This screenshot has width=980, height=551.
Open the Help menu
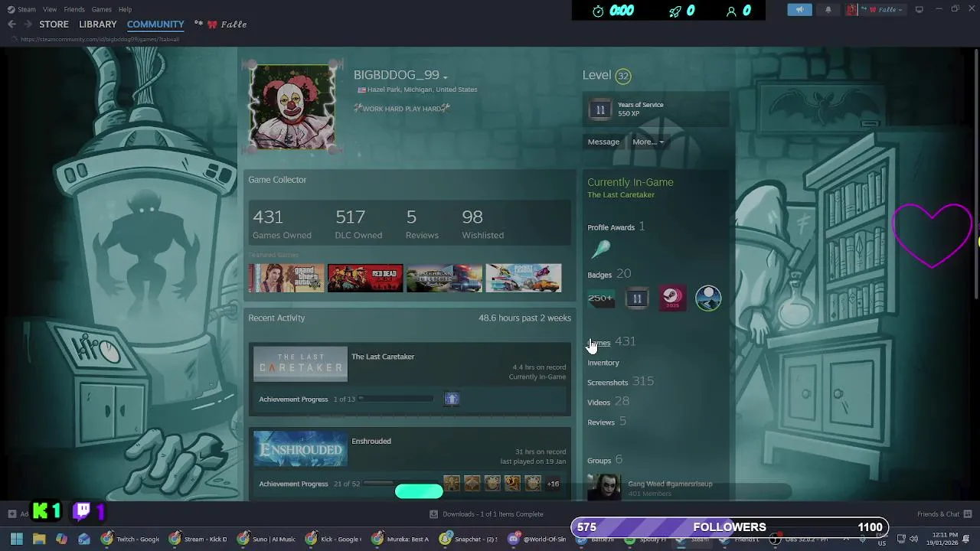tap(125, 9)
